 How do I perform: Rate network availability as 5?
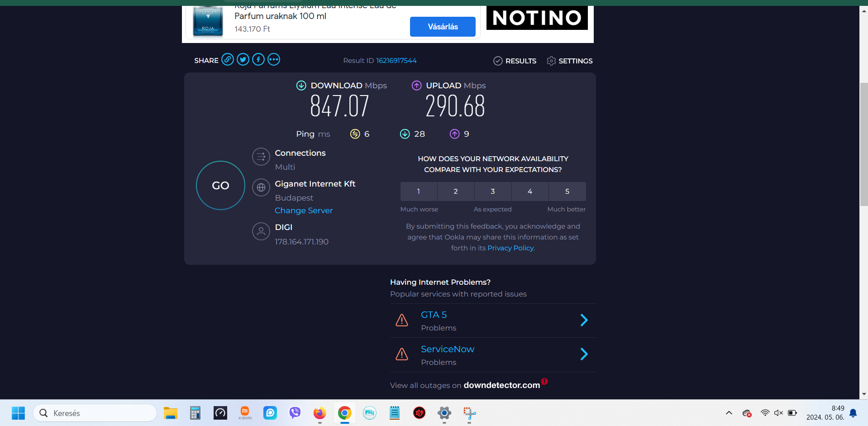point(567,191)
